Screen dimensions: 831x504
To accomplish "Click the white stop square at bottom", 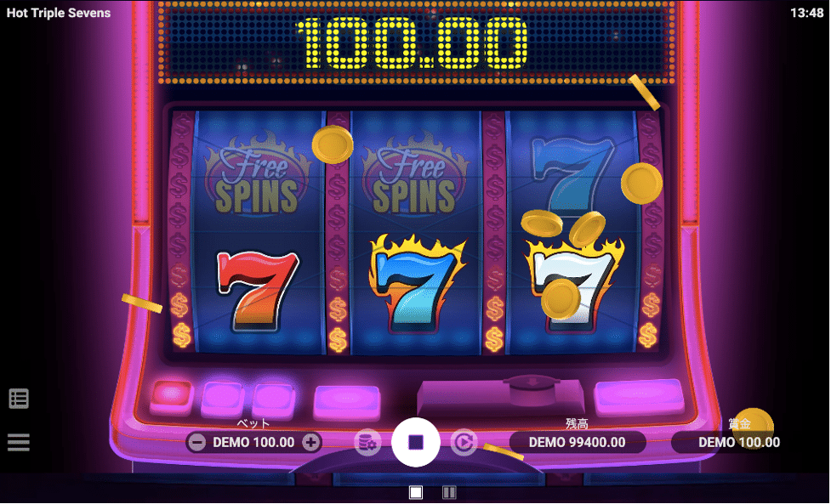I will 416,492.
